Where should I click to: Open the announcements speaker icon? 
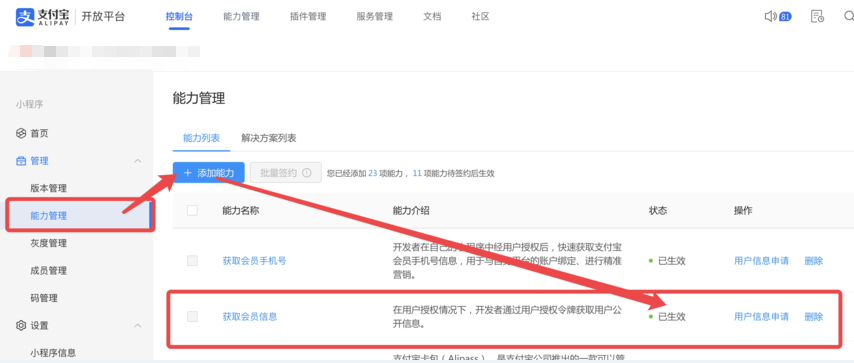(770, 17)
